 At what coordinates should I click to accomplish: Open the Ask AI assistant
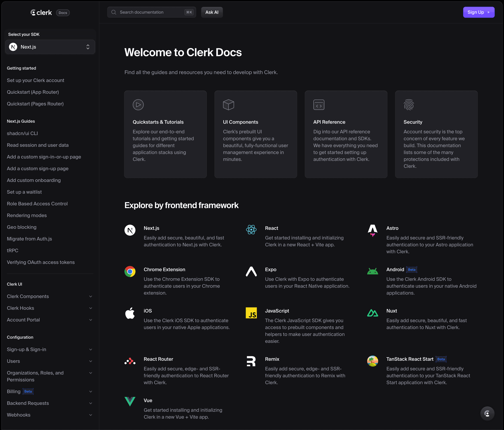212,12
